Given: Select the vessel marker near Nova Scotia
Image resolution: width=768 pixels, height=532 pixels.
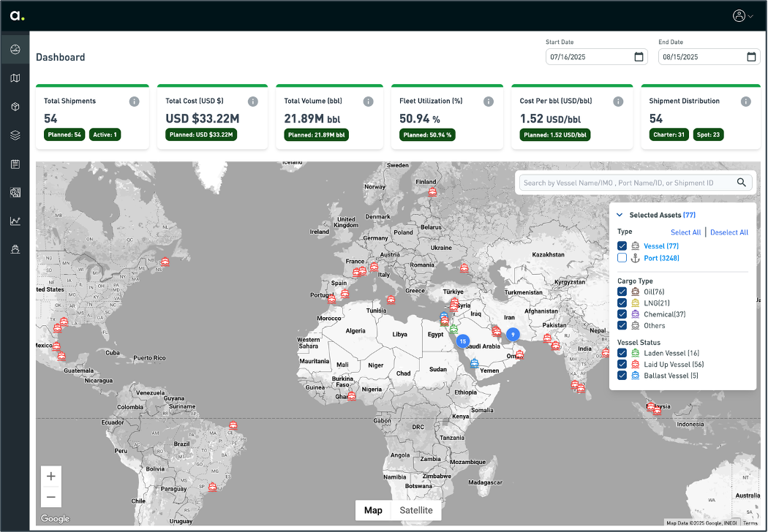Looking at the screenshot, I should tap(165, 262).
